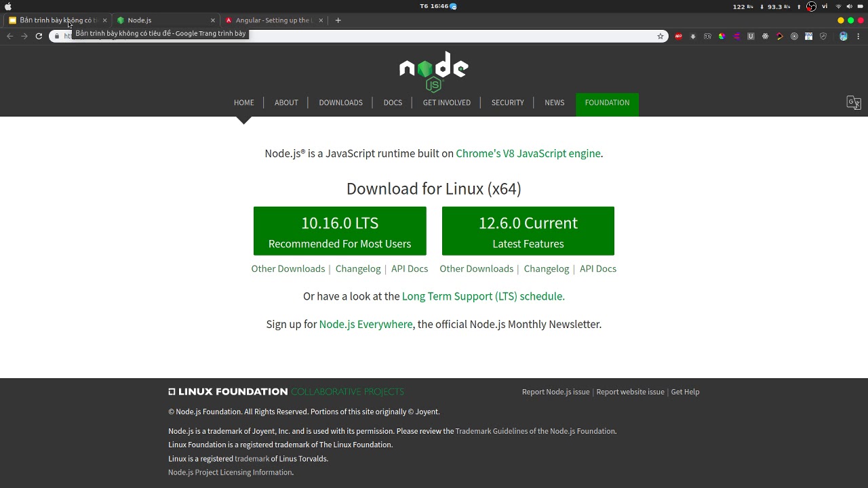
Task: Open a new browser tab
Action: click(338, 20)
